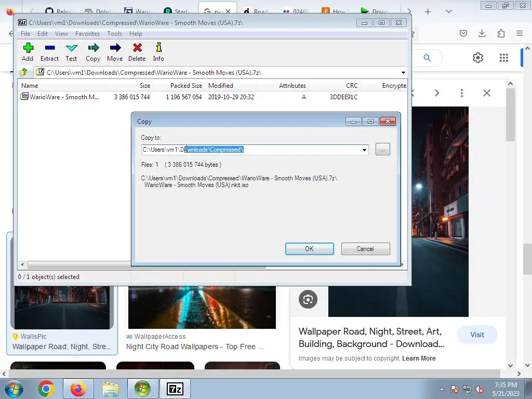
Task: Open Firefox extensions icon
Action: 501,33
